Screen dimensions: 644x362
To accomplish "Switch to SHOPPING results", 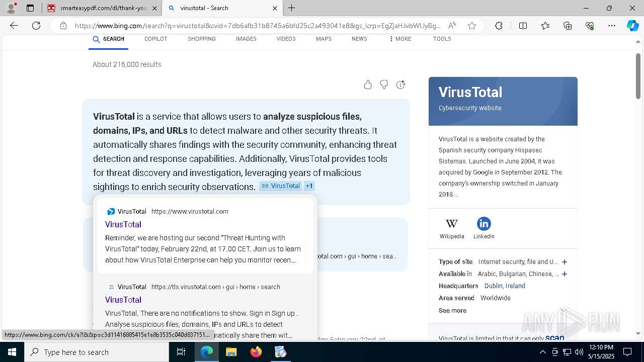I will [202, 39].
